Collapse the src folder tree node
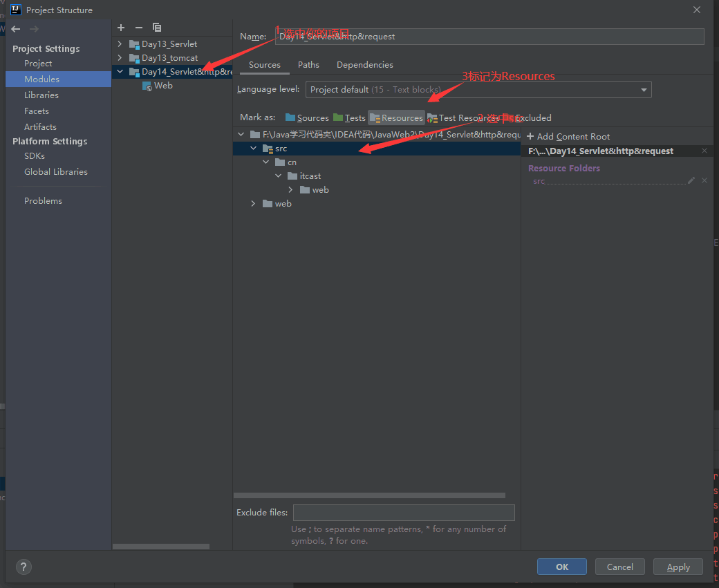Image resolution: width=719 pixels, height=588 pixels. point(253,149)
